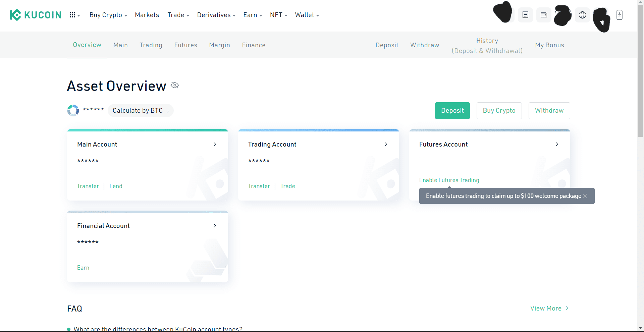Click the Buy Crypto outlined button
The height and width of the screenshot is (332, 644).
pyautogui.click(x=499, y=111)
